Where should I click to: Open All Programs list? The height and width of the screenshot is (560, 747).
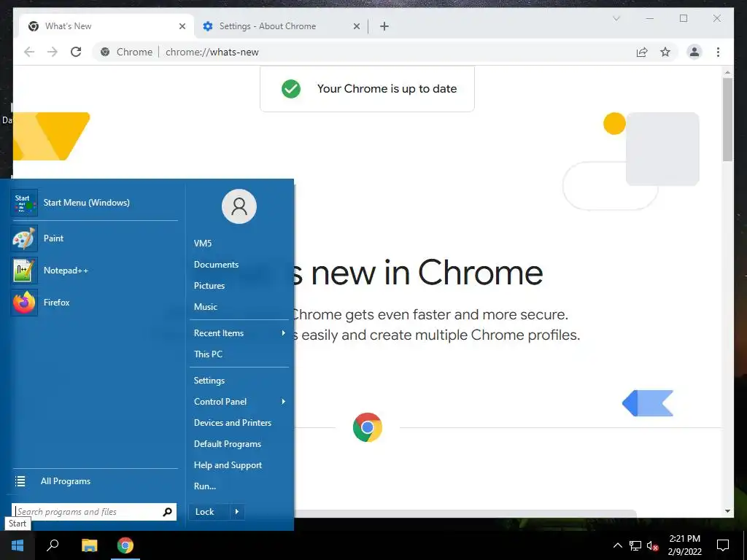[x=94, y=481]
